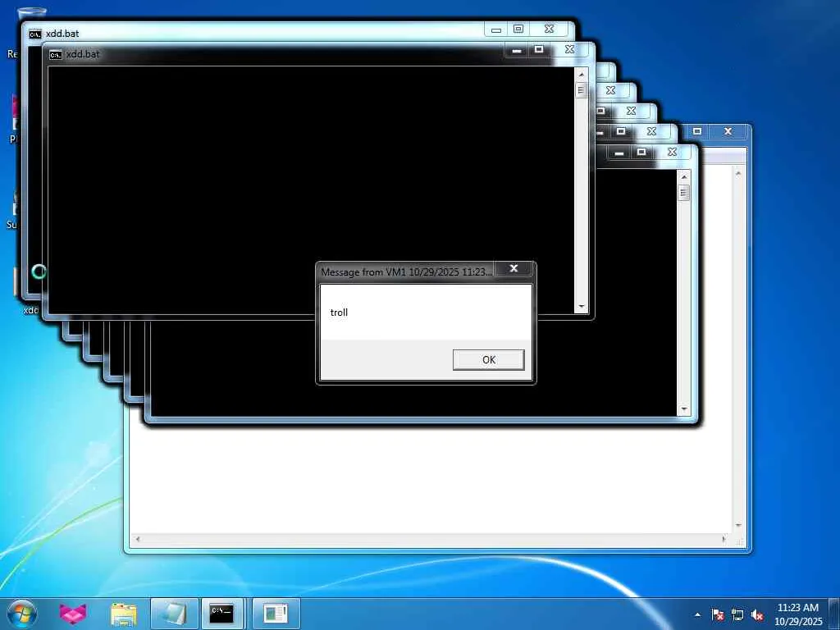Click the muted volume tray icon
Viewport: 840px width, 630px height.
(757, 614)
